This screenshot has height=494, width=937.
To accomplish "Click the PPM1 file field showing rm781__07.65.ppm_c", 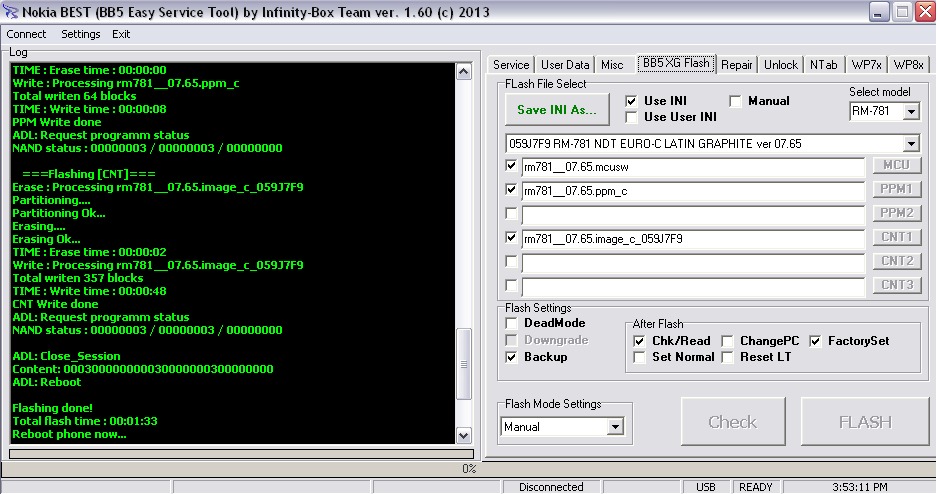I will tap(693, 191).
